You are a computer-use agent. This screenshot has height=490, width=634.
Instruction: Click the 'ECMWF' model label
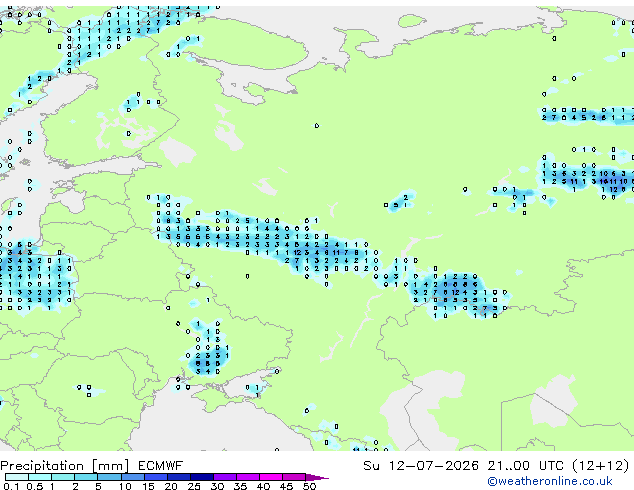click(161, 466)
